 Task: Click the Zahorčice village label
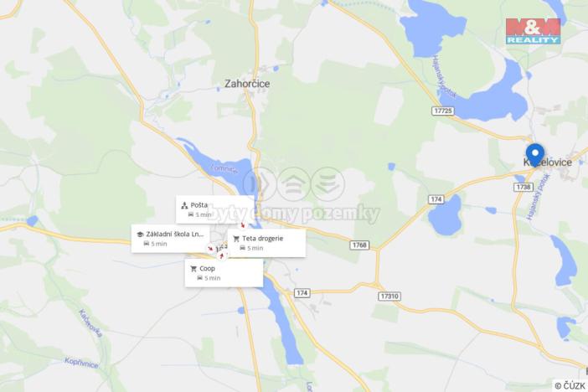[x=247, y=84]
